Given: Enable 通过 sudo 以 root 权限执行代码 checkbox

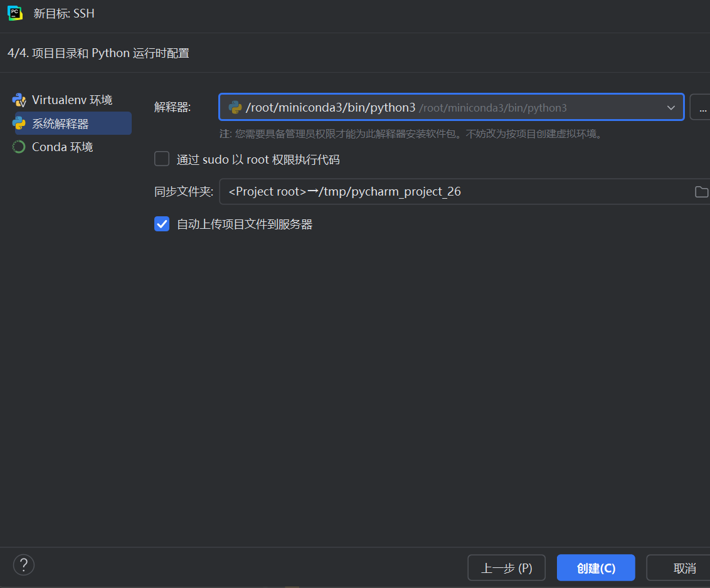Looking at the screenshot, I should (162, 159).
